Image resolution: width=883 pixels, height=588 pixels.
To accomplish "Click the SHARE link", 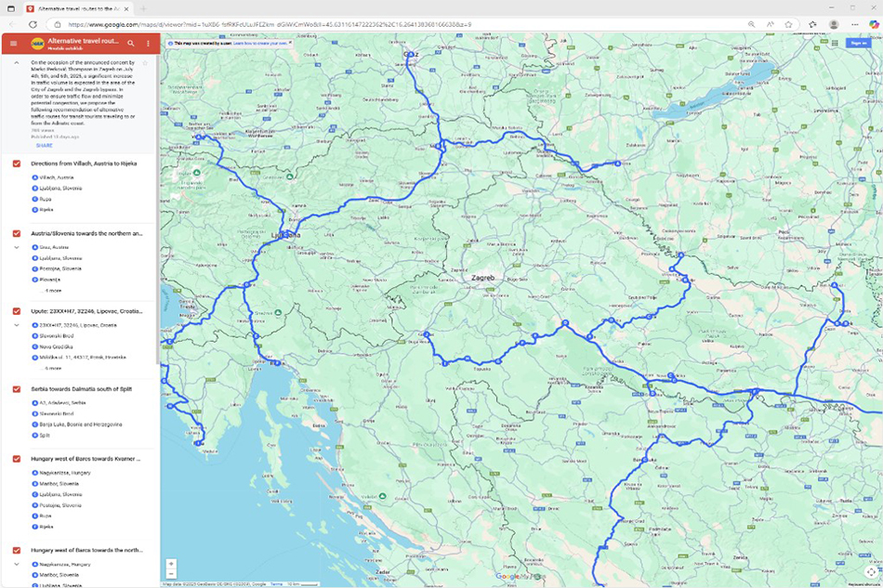I will pyautogui.click(x=45, y=146).
